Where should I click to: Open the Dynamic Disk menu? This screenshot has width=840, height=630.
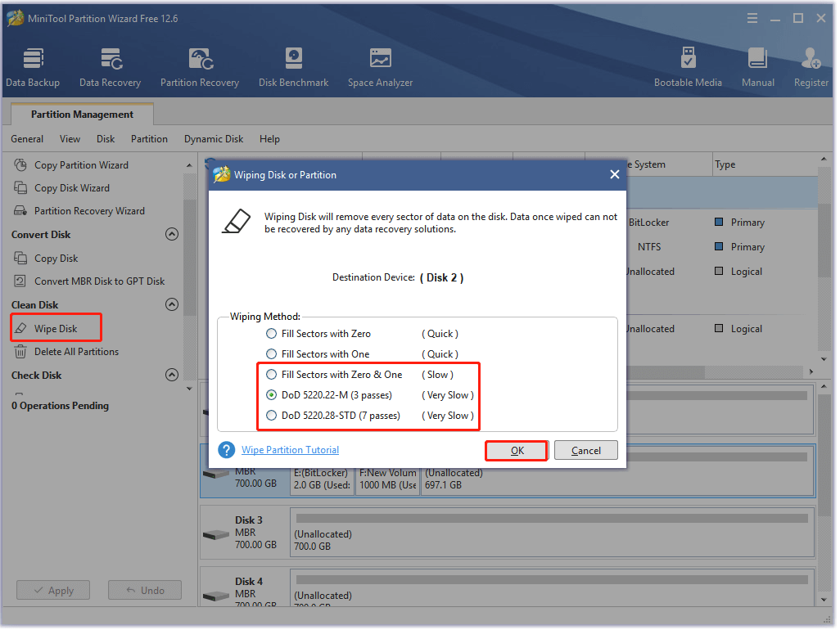point(213,138)
